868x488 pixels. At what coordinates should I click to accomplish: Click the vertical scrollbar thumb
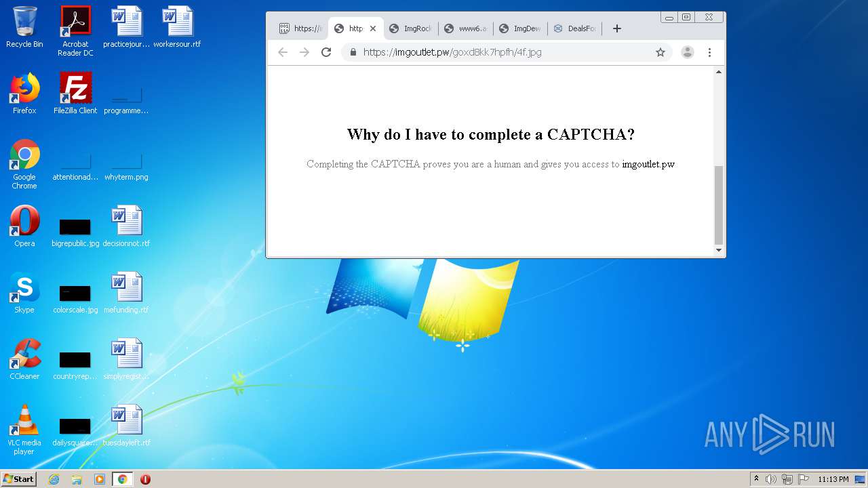coord(719,205)
